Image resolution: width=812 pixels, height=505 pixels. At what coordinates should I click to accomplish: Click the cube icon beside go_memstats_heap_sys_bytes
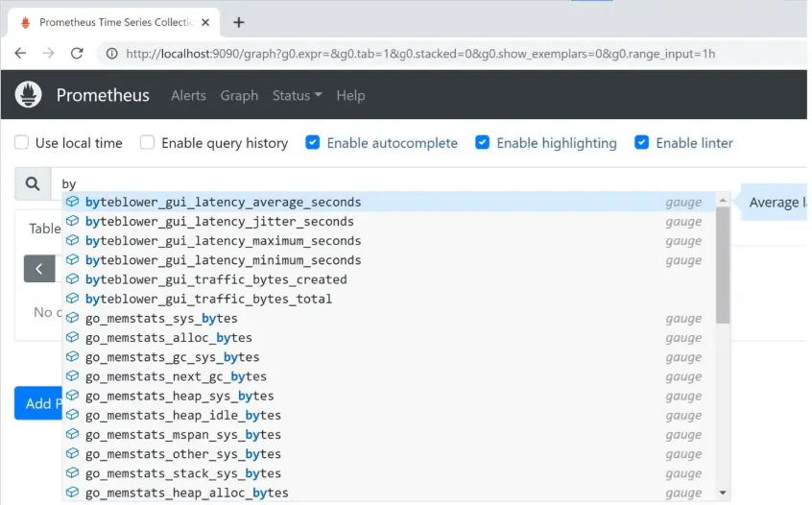click(x=73, y=396)
